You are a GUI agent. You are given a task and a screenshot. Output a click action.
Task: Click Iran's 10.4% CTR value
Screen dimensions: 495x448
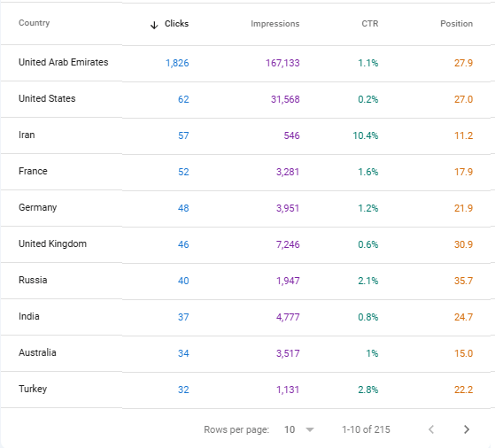pos(365,135)
